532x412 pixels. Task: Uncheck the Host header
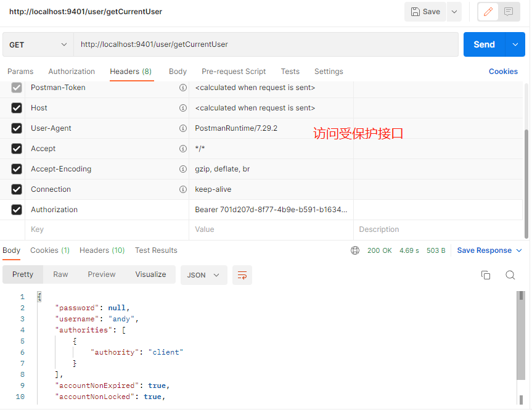point(17,108)
